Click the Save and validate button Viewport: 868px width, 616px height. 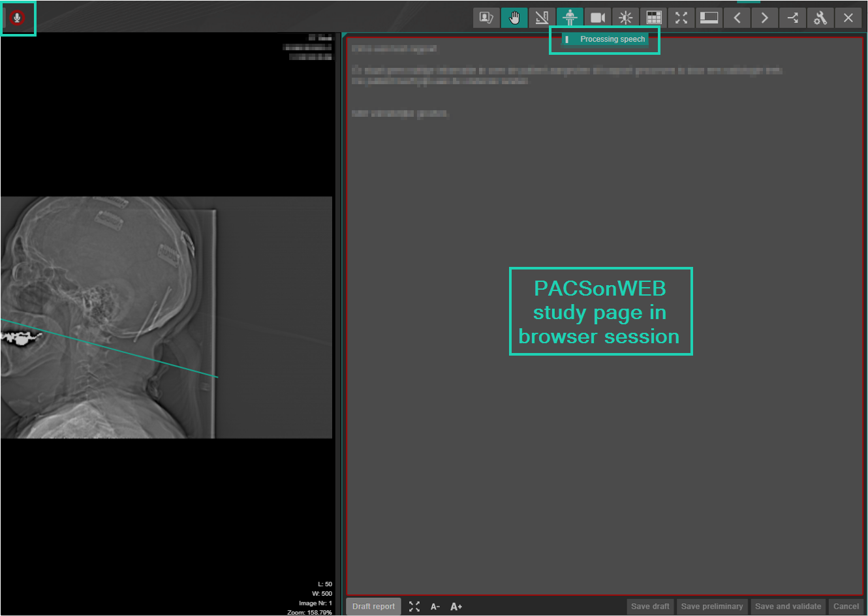tap(788, 606)
